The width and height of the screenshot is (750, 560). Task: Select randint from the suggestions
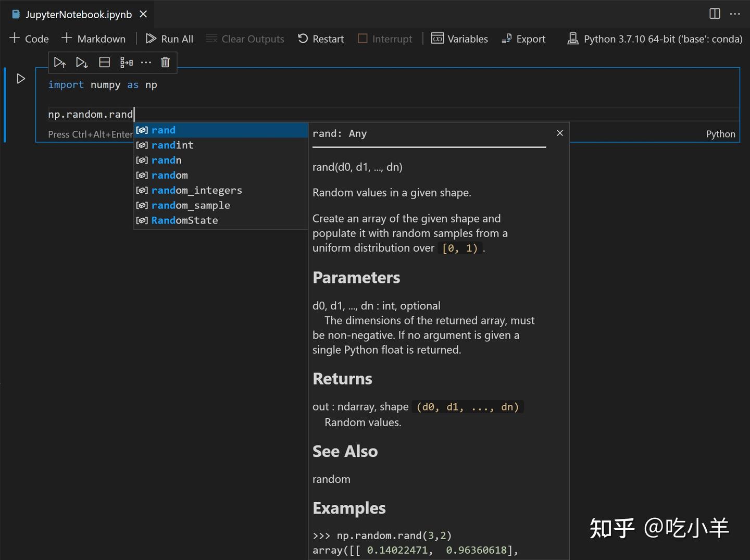coord(172,145)
